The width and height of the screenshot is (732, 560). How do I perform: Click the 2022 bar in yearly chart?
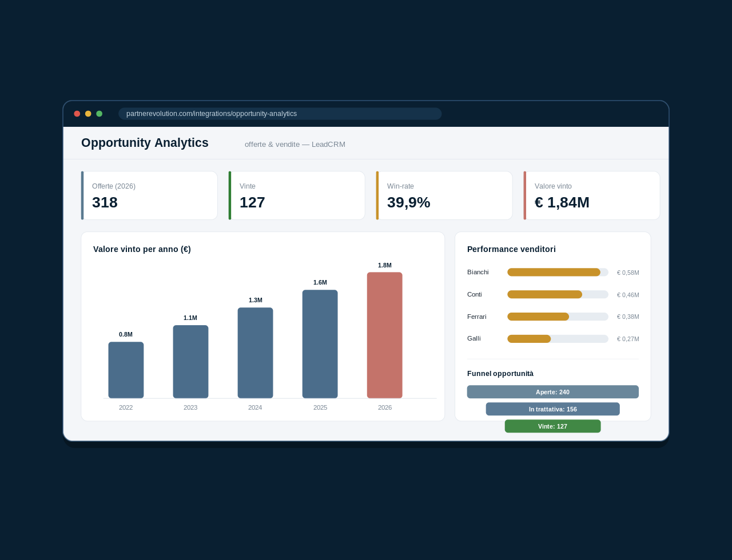coord(126,370)
